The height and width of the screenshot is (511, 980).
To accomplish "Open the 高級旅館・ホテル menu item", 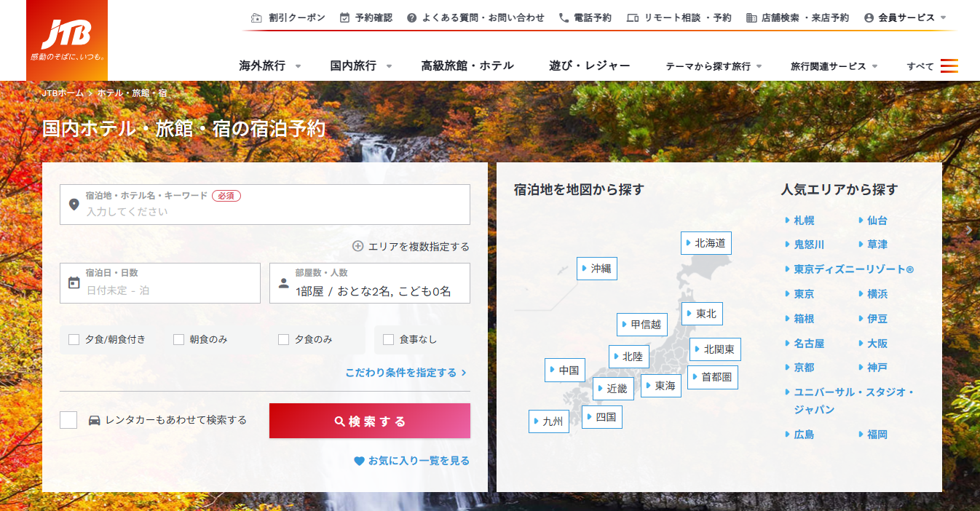I will pos(467,66).
